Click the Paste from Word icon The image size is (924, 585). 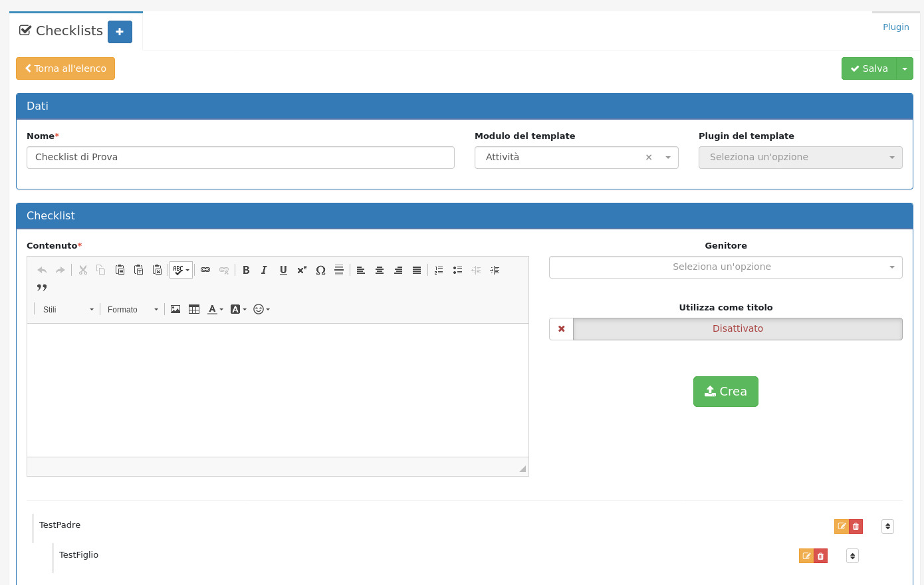point(157,270)
